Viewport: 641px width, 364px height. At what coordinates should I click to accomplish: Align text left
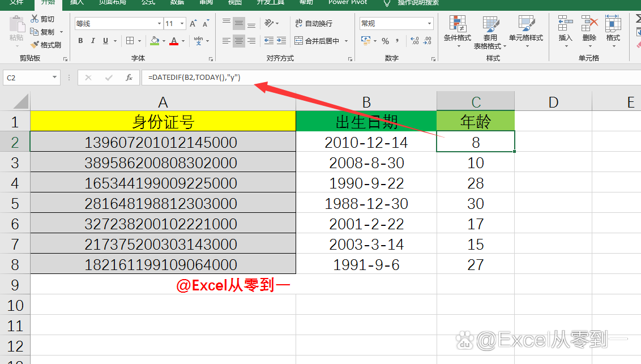(226, 41)
